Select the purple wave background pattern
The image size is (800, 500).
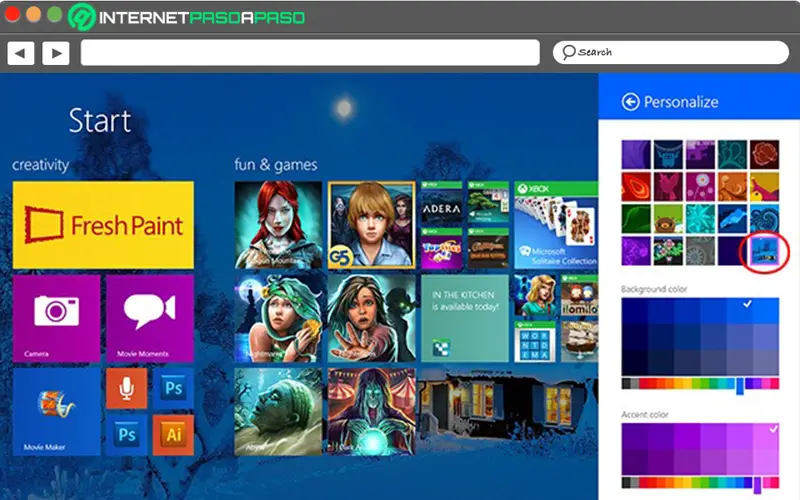pyautogui.click(x=636, y=155)
